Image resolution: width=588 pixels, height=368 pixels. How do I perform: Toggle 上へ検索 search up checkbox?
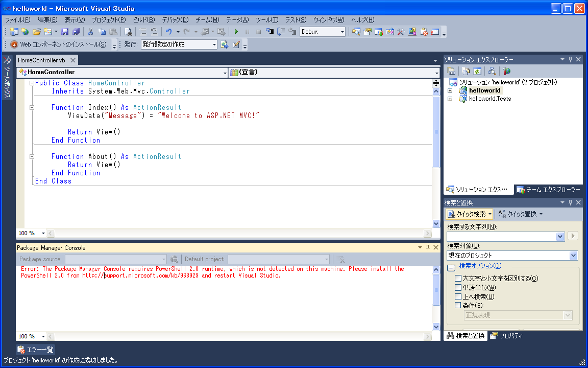458,296
